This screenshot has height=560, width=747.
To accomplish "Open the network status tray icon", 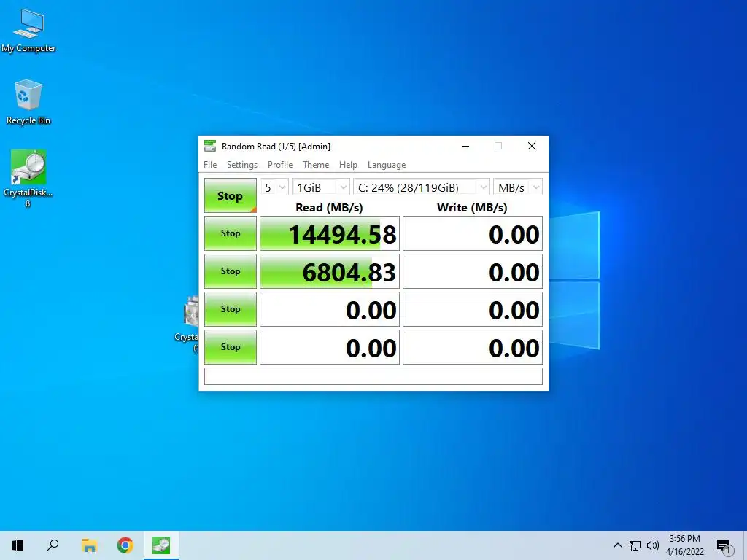I will 635,545.
